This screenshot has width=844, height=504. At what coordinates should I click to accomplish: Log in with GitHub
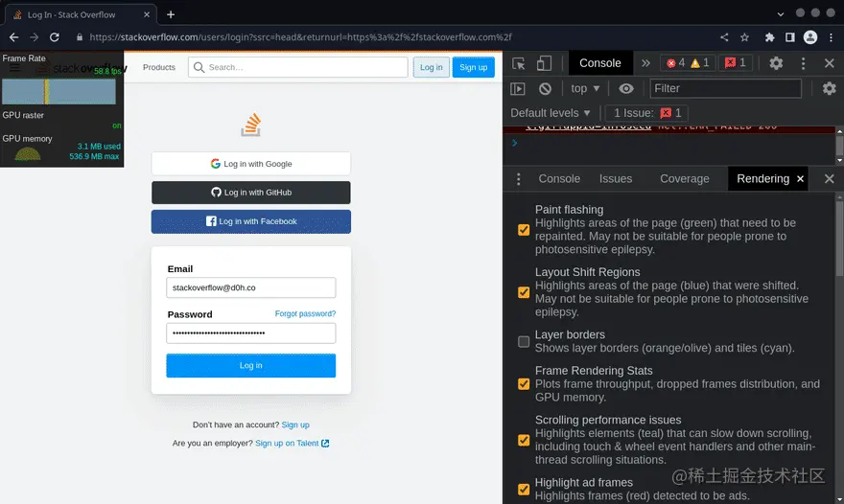click(x=251, y=193)
